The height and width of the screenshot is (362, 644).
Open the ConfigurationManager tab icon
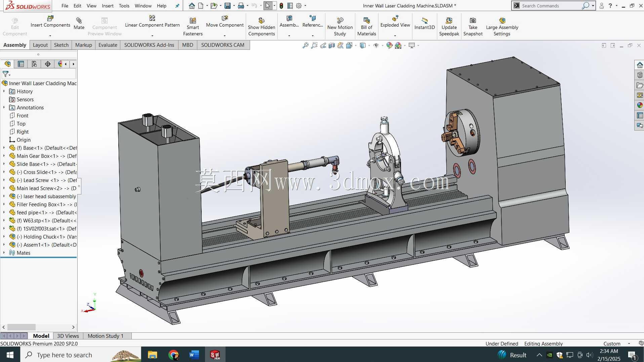[34, 64]
